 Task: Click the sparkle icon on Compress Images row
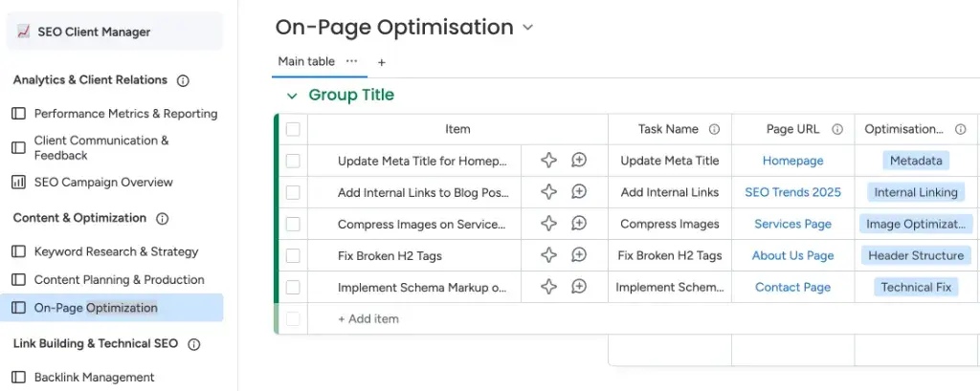(x=548, y=224)
